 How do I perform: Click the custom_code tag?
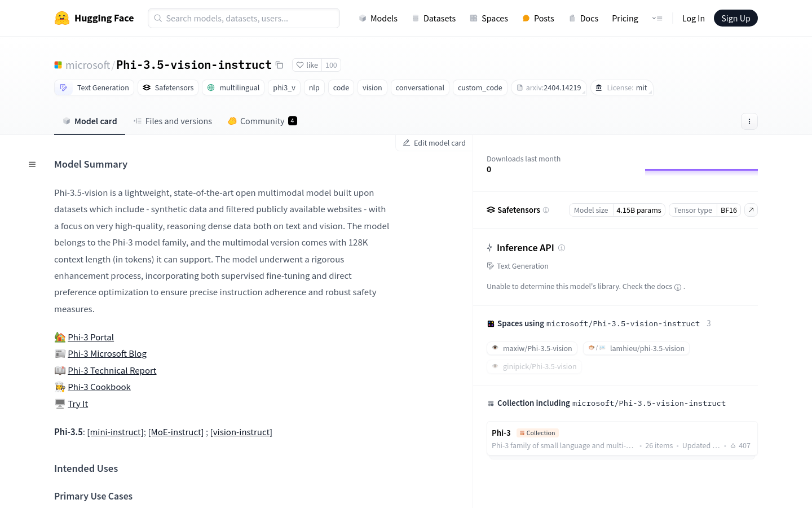click(x=480, y=87)
